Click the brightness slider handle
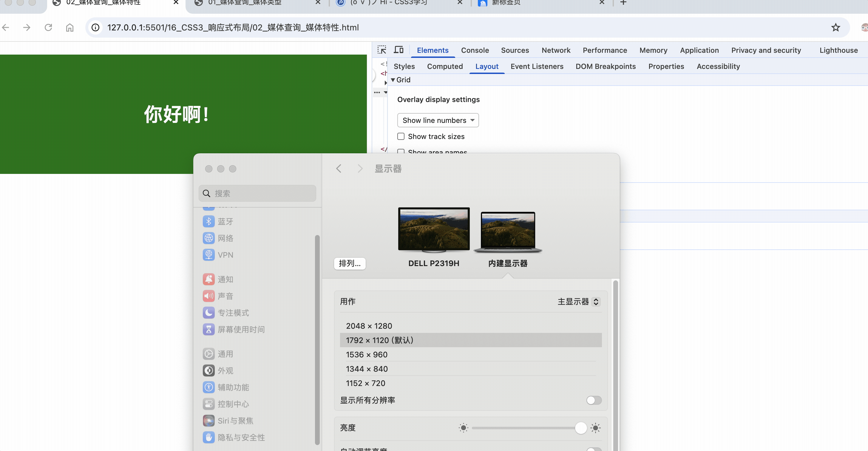This screenshot has width=868, height=451. pyautogui.click(x=580, y=428)
